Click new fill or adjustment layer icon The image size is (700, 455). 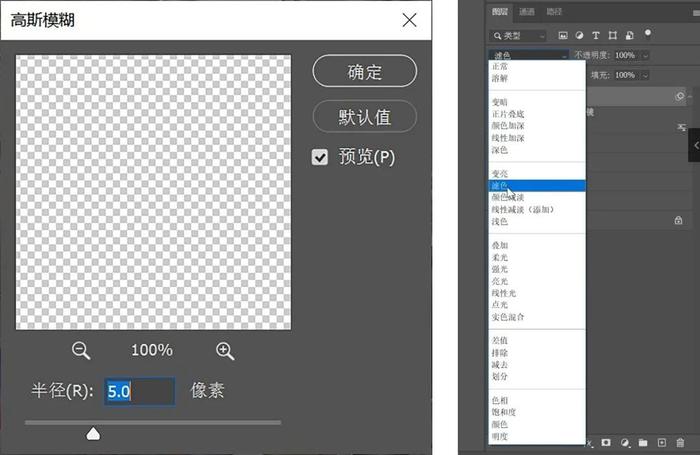tap(625, 442)
